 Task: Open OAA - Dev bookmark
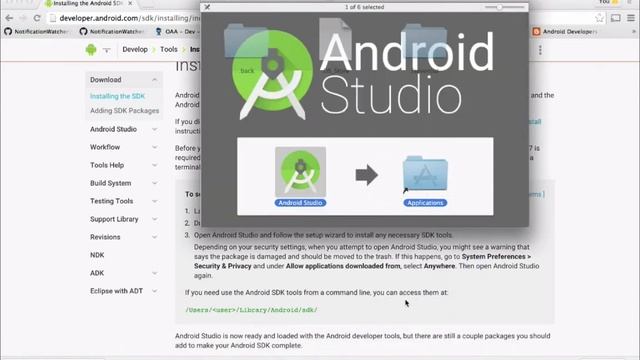point(177,31)
